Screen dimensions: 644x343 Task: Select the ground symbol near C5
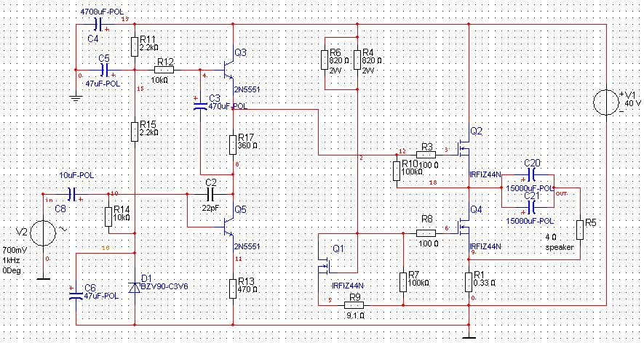[76, 98]
